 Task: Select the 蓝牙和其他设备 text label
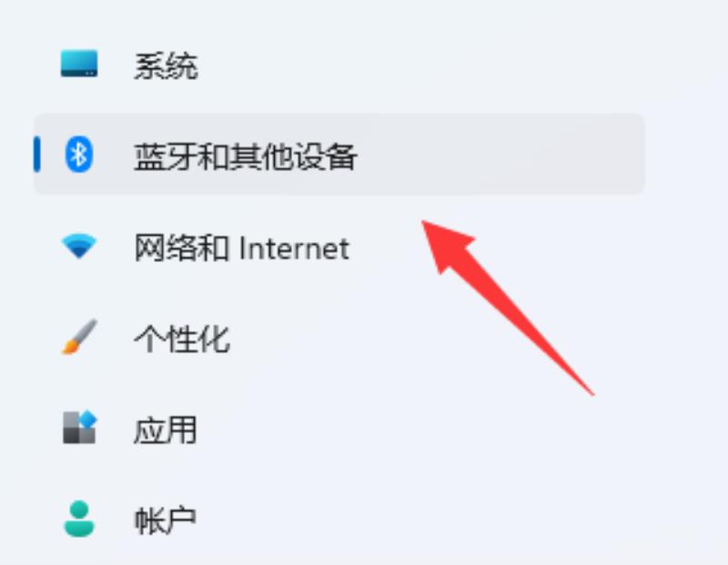point(246,156)
